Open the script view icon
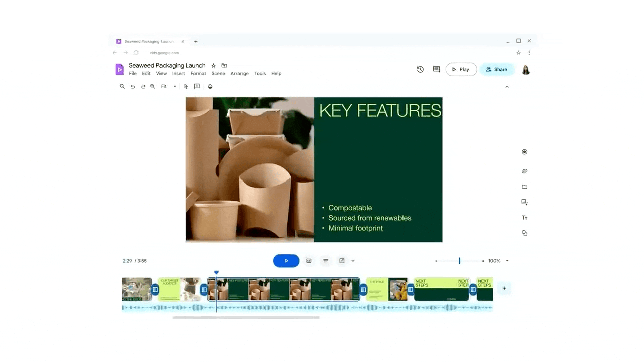 point(309,261)
